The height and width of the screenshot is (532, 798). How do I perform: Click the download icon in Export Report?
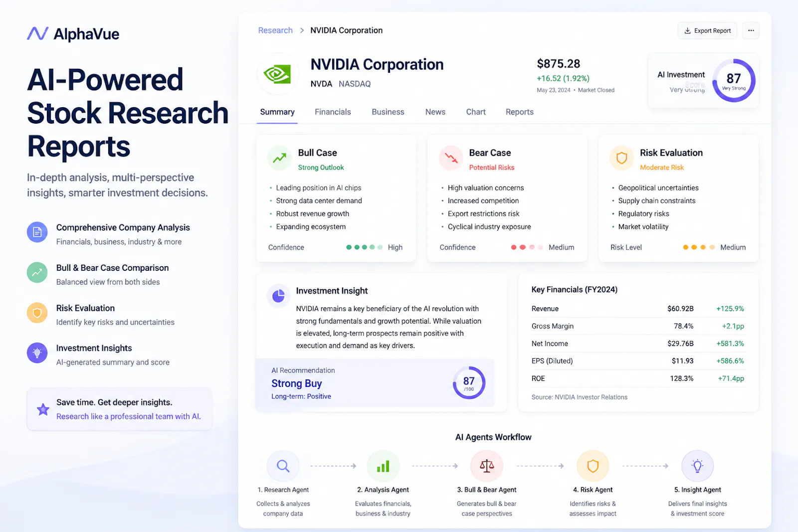click(687, 31)
